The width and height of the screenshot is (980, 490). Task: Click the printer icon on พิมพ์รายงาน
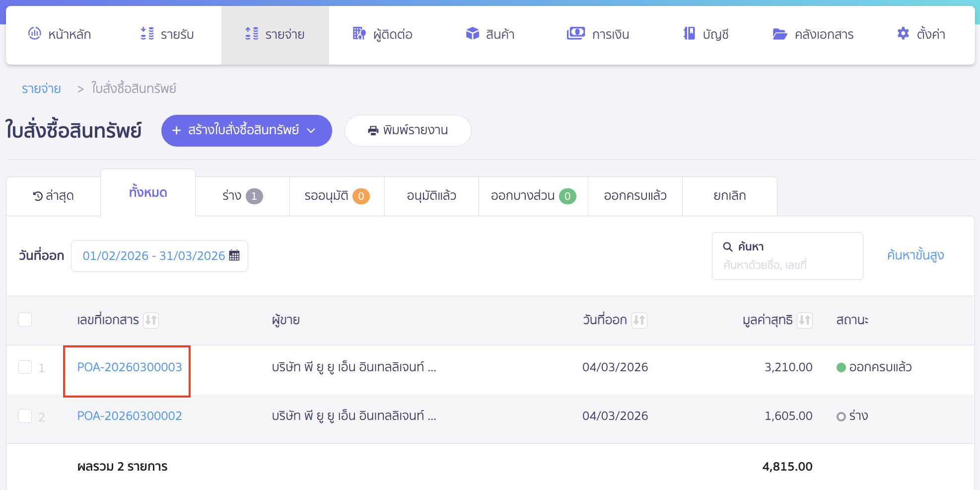(372, 130)
